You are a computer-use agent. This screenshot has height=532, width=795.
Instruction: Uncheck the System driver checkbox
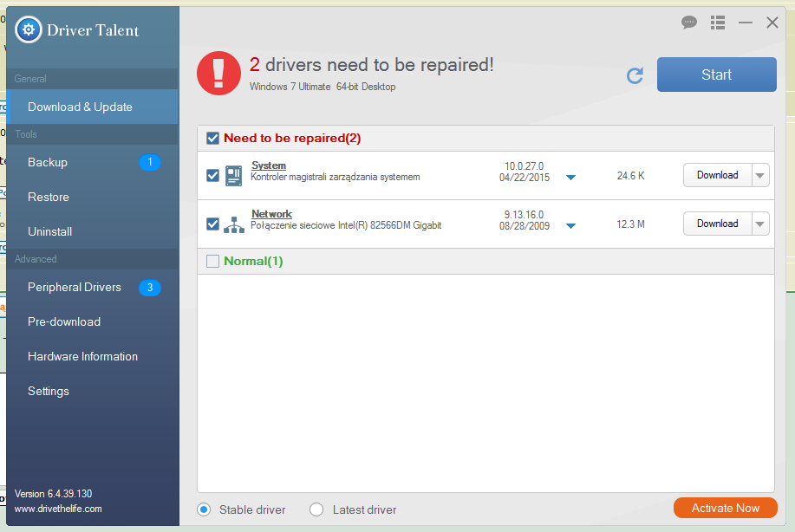(x=213, y=175)
